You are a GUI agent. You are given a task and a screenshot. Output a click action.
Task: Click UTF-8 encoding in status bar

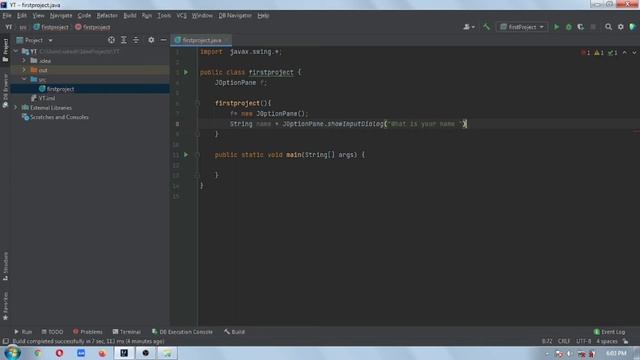point(583,341)
